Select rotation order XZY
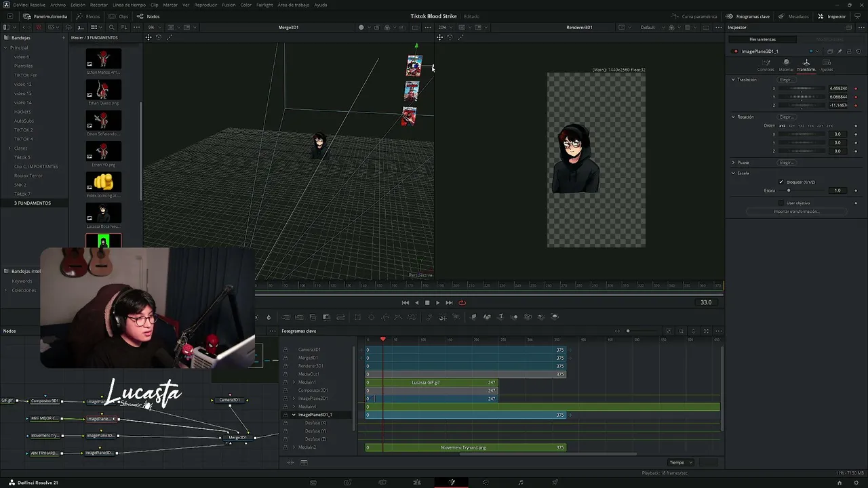This screenshot has height=488, width=868. (791, 125)
